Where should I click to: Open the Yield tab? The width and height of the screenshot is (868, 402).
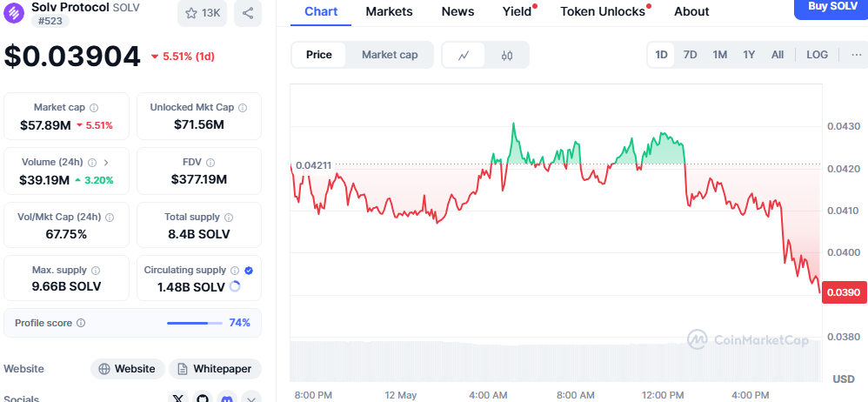click(517, 11)
